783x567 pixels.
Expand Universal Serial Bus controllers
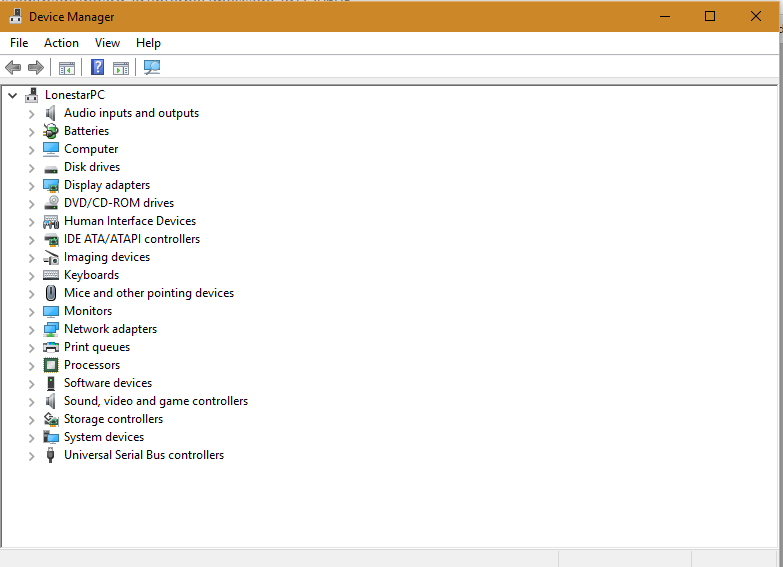coord(31,456)
